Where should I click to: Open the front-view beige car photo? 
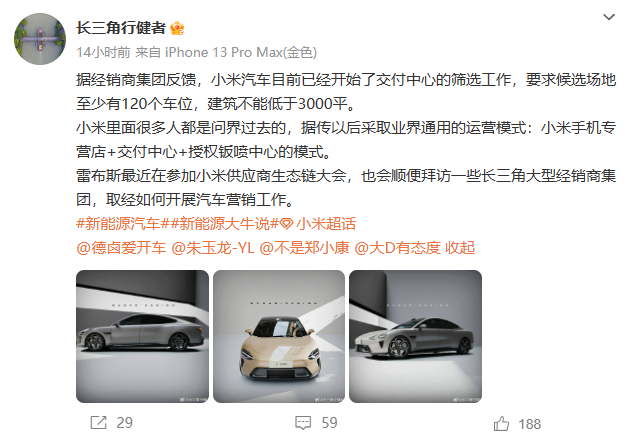click(x=279, y=336)
